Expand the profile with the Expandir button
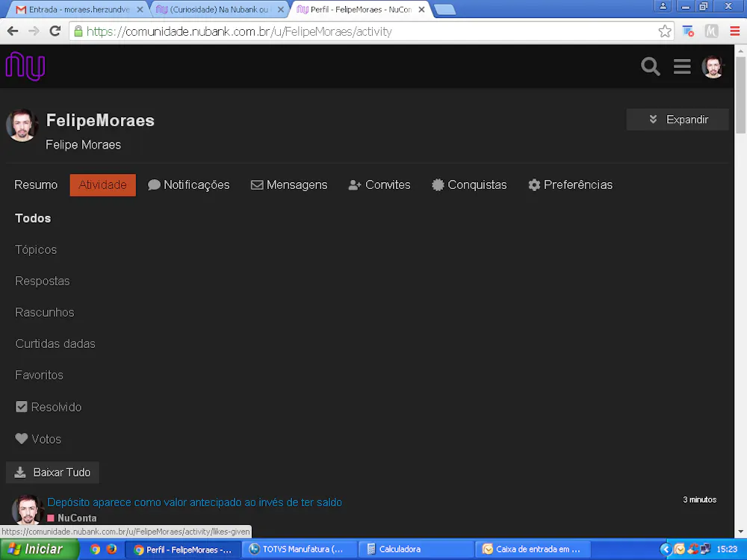Screen dimensions: 747x560 pos(678,119)
